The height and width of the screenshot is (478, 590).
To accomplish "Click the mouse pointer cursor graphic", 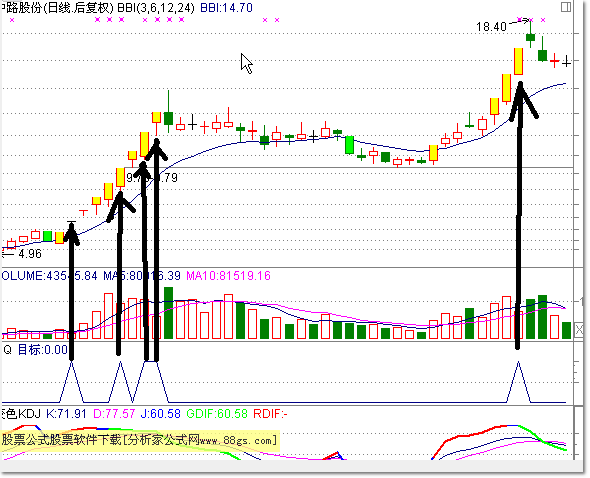I will pyautogui.click(x=246, y=63).
